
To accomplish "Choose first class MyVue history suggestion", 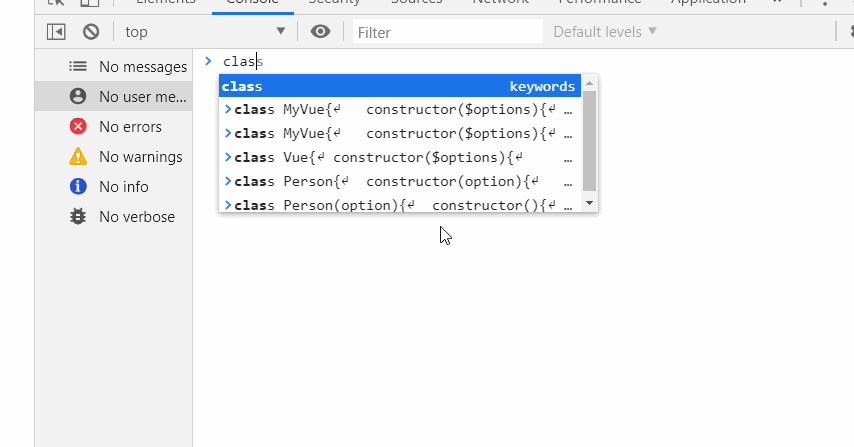I will pos(400,109).
